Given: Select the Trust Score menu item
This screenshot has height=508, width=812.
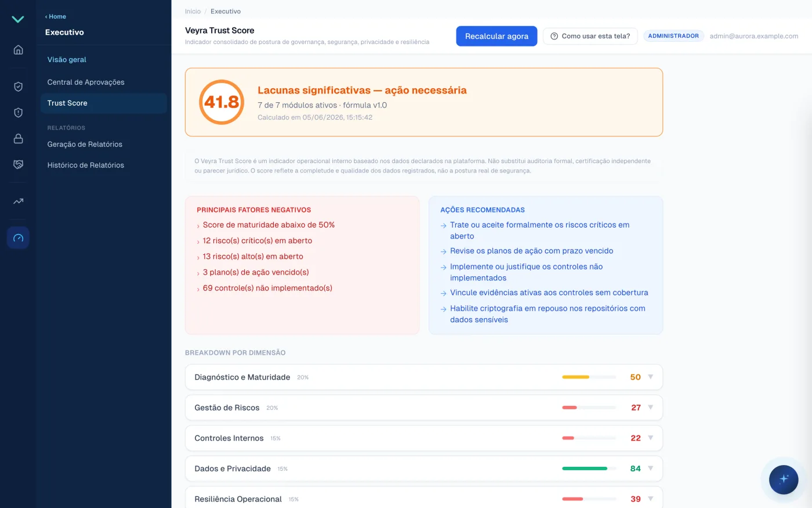Looking at the screenshot, I should (103, 103).
